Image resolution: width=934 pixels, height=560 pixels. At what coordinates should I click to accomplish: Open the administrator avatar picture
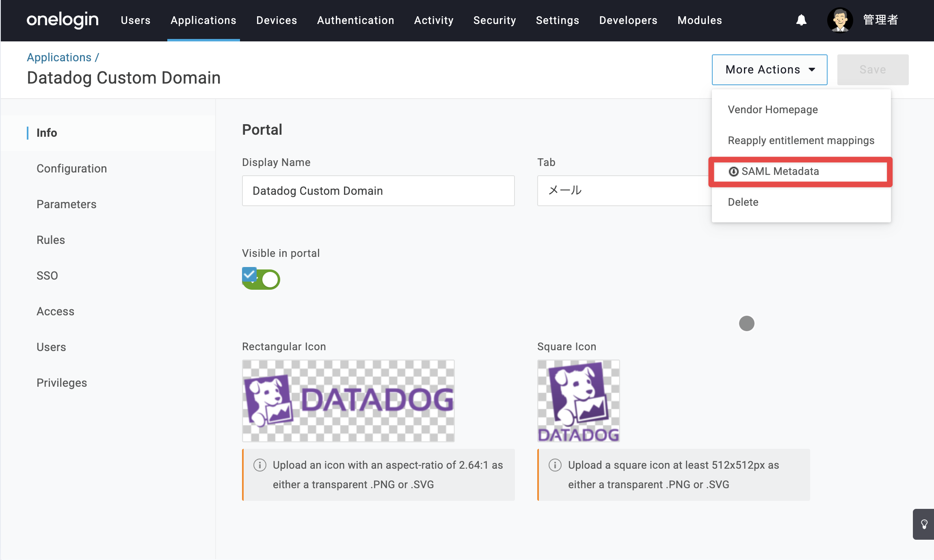(x=840, y=20)
